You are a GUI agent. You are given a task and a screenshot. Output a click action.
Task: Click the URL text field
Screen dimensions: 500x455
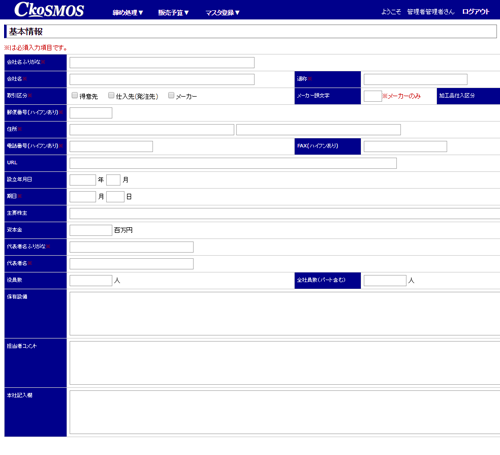[x=233, y=163]
